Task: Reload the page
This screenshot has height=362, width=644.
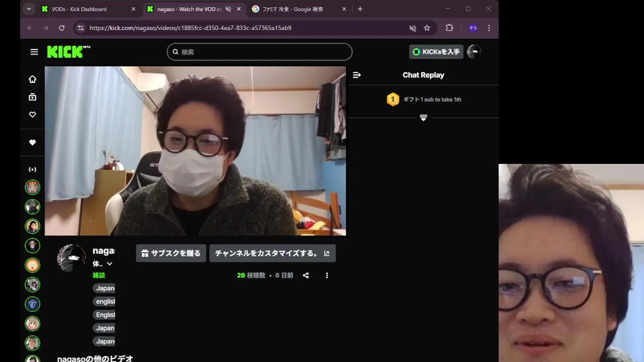Action: (x=61, y=28)
